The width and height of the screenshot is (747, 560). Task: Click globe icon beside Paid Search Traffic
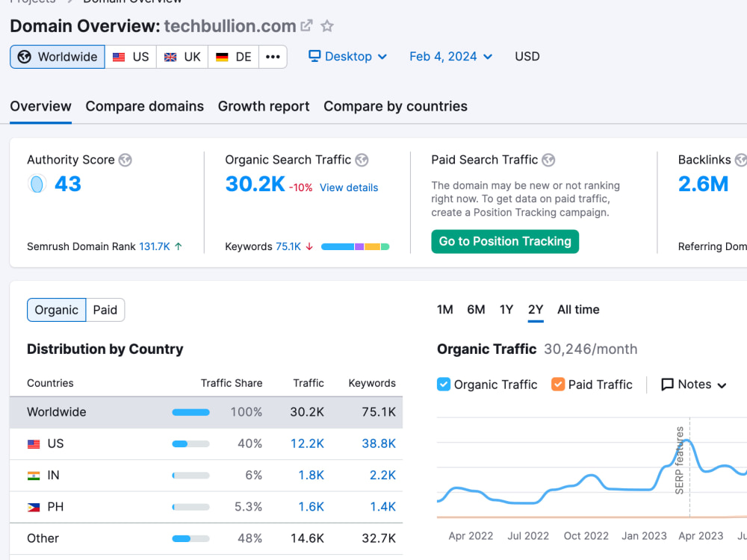click(x=549, y=160)
